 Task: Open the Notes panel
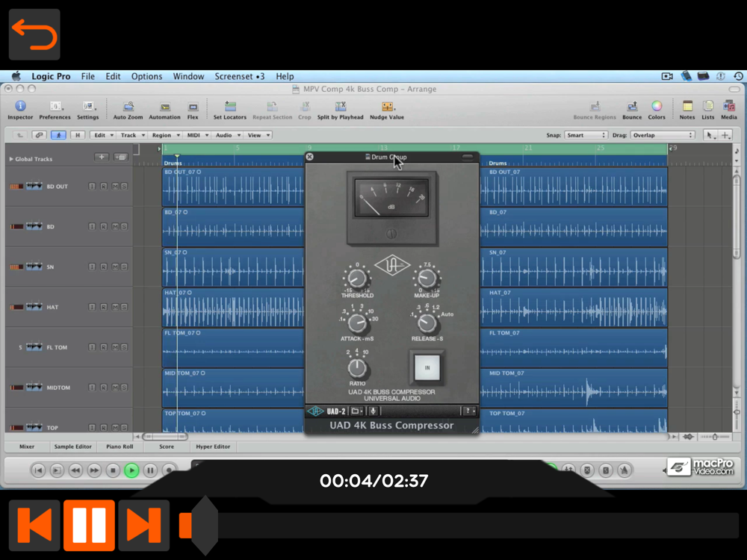pos(687,110)
